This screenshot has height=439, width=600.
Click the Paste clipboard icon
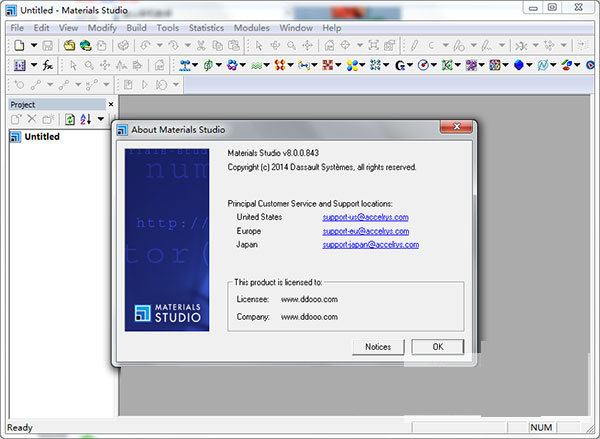point(234,46)
